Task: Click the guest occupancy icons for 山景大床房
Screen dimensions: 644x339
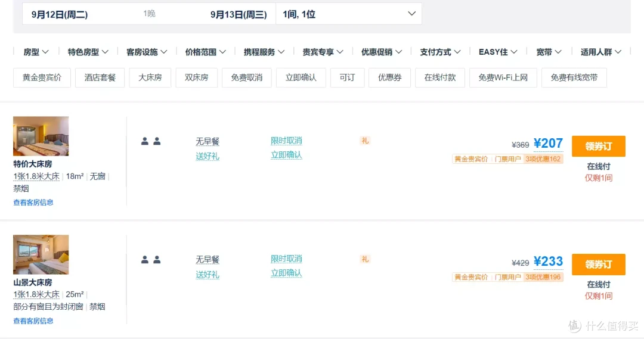Action: (151, 260)
